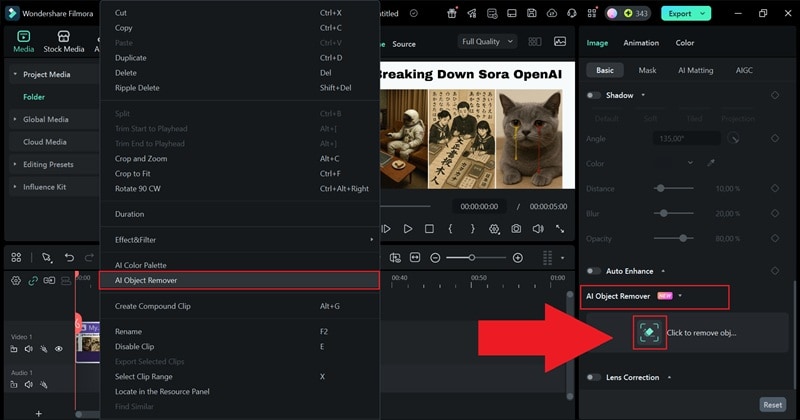Open the AI Matting sub-tab
The image size is (800, 420).
695,70
